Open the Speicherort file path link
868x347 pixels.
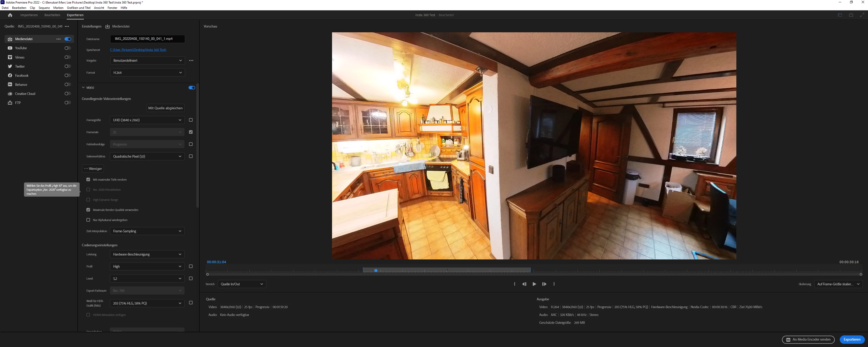[138, 50]
